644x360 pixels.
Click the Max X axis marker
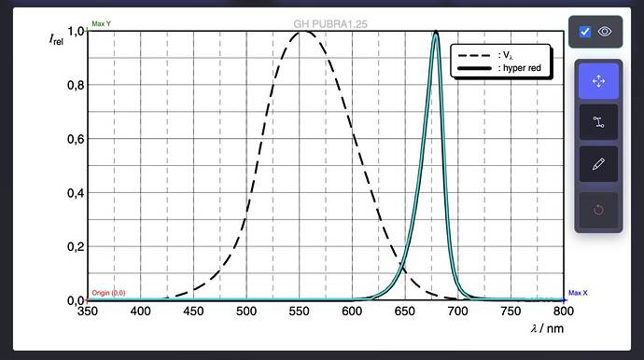(x=578, y=293)
